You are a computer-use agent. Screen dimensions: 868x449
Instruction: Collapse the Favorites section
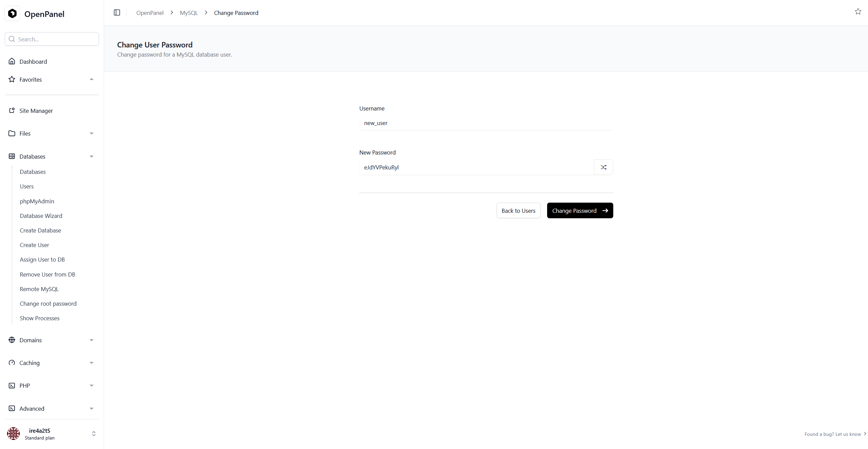click(x=91, y=79)
